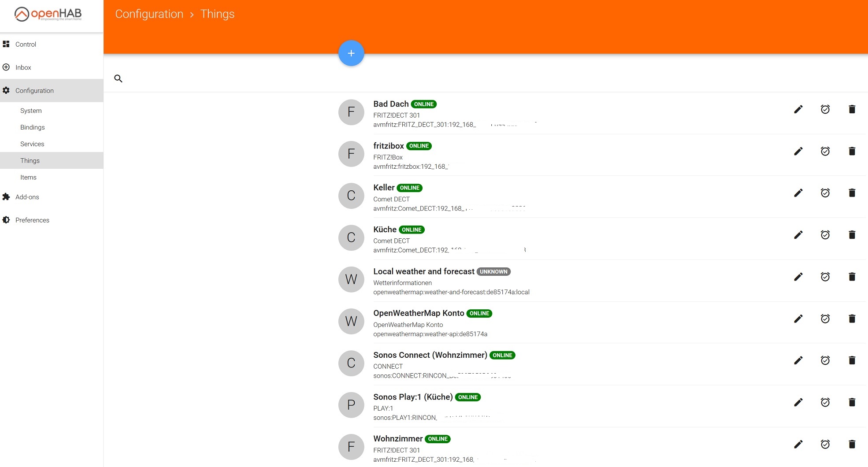
Task: Open the fritzibox thing title
Action: coord(389,146)
